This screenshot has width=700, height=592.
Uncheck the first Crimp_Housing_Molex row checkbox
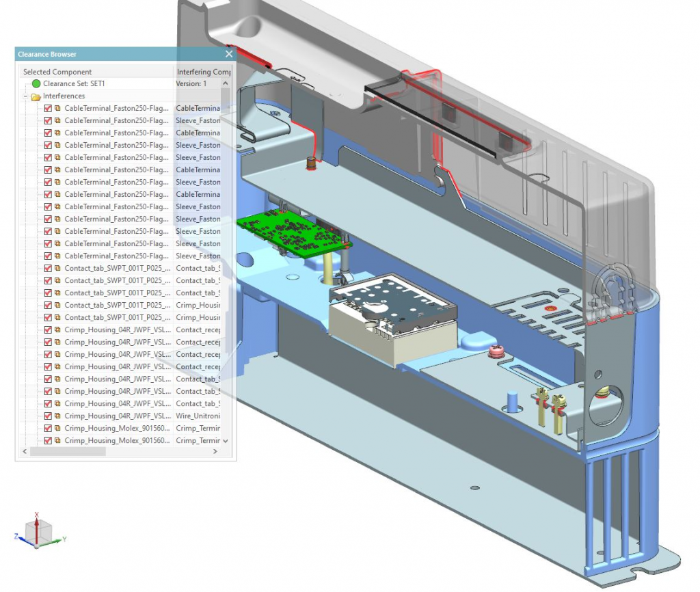coord(48,429)
